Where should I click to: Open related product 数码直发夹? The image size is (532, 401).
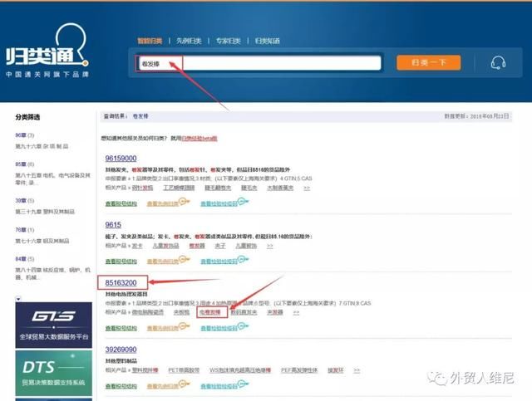pos(244,312)
